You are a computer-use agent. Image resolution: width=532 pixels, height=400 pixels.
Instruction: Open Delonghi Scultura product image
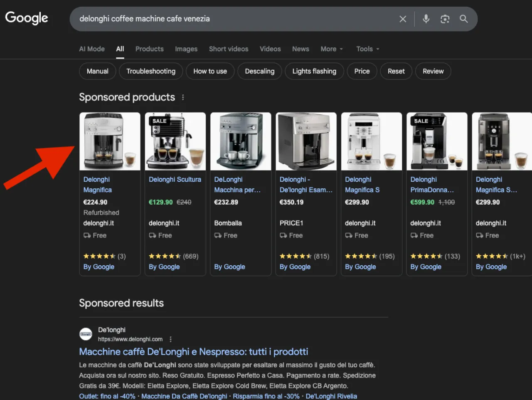click(x=175, y=141)
